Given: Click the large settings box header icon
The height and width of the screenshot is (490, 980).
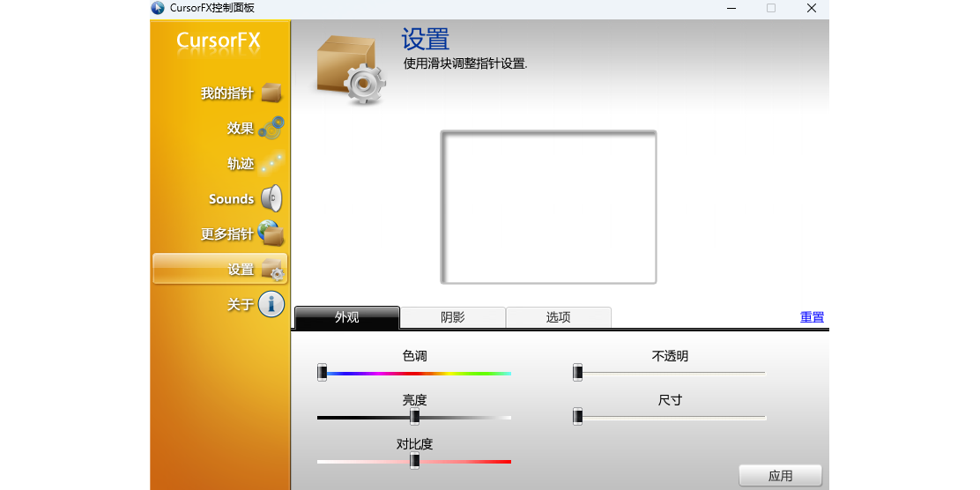Looking at the screenshot, I should [x=350, y=71].
